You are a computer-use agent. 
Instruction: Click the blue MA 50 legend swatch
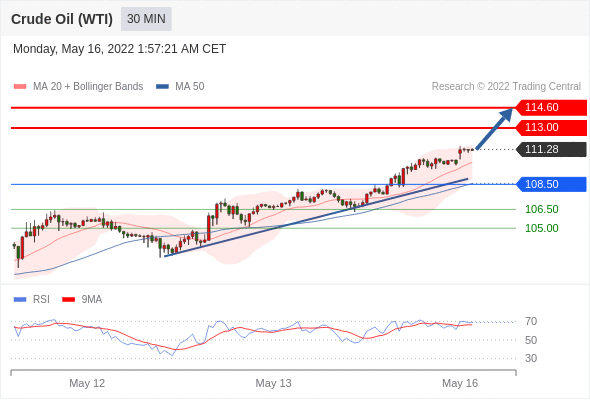[163, 87]
